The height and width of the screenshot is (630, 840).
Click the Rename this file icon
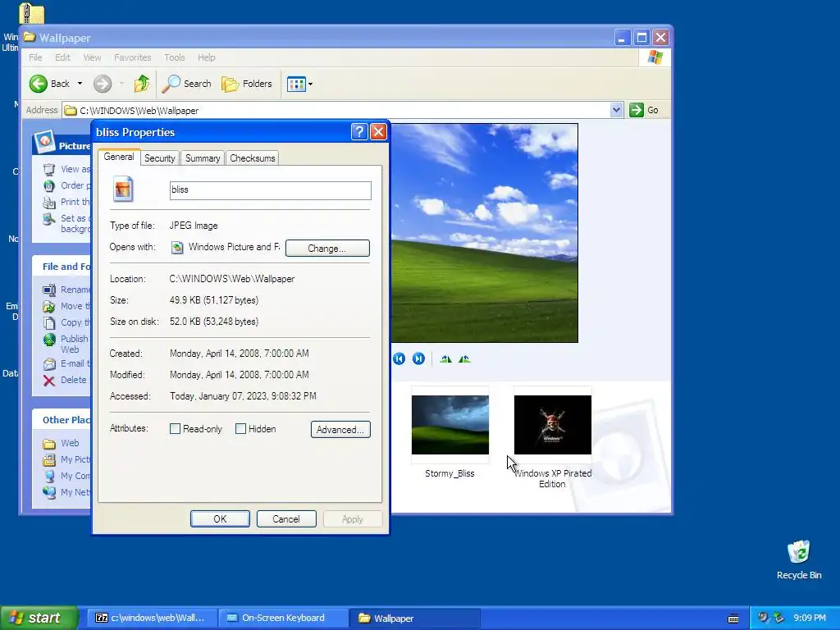pyautogui.click(x=49, y=290)
